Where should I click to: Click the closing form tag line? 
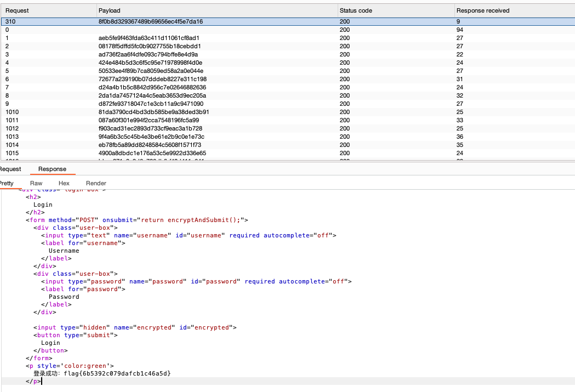point(39,358)
